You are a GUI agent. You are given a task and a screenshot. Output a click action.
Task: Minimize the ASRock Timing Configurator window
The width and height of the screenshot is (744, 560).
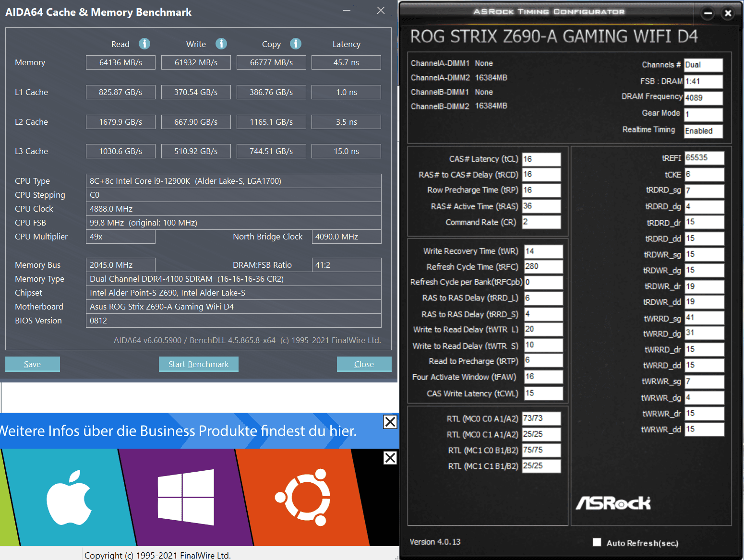pos(708,13)
